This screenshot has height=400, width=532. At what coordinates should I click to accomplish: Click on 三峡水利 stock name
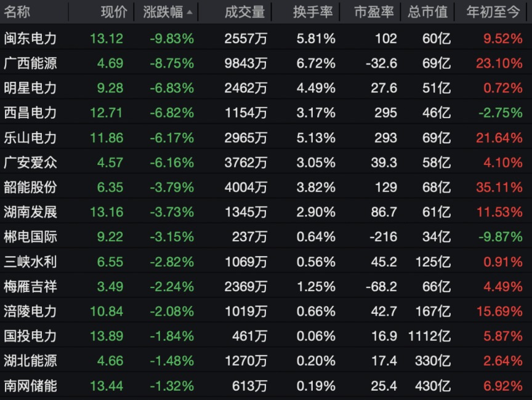(30, 262)
